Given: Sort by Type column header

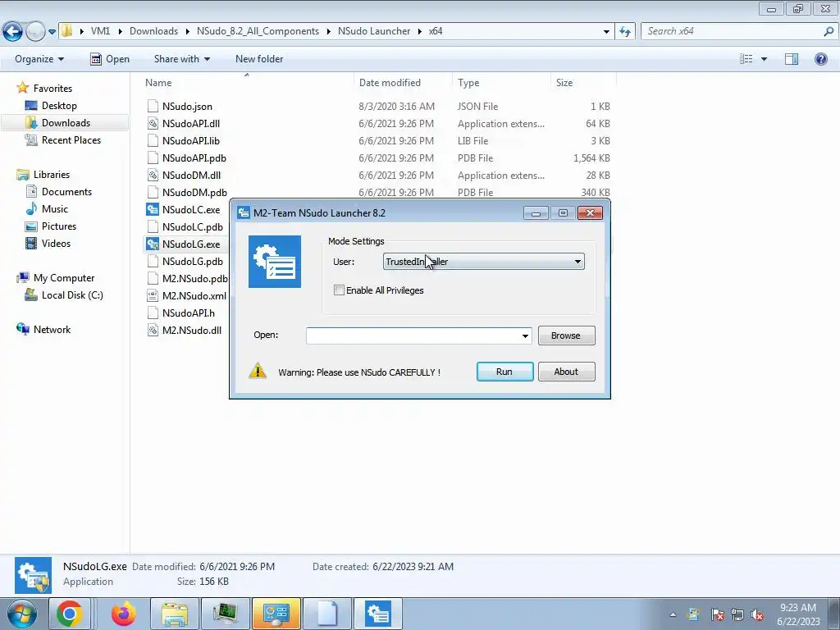Looking at the screenshot, I should (468, 83).
